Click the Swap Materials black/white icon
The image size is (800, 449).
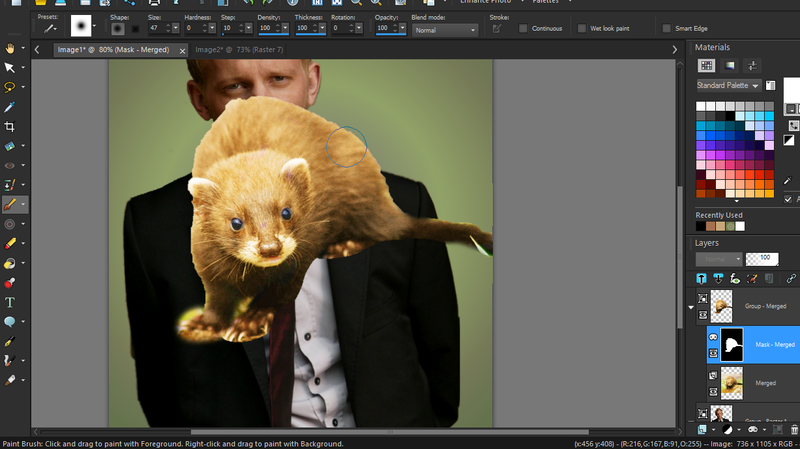click(x=789, y=140)
